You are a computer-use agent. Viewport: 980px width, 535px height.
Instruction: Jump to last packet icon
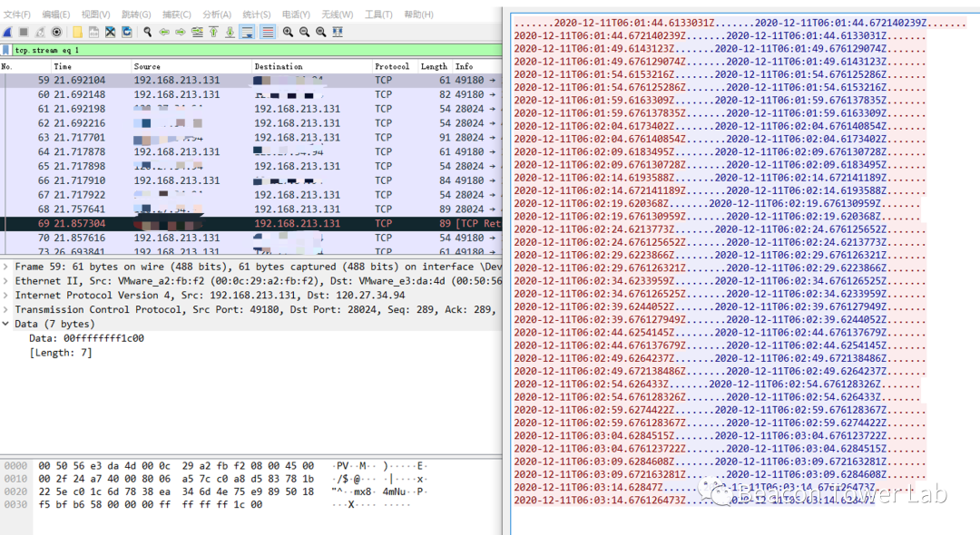pos(230,32)
